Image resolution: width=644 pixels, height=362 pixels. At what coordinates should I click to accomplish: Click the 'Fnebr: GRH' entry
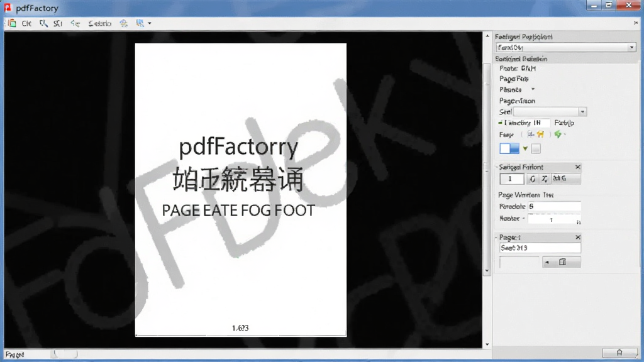(x=518, y=69)
